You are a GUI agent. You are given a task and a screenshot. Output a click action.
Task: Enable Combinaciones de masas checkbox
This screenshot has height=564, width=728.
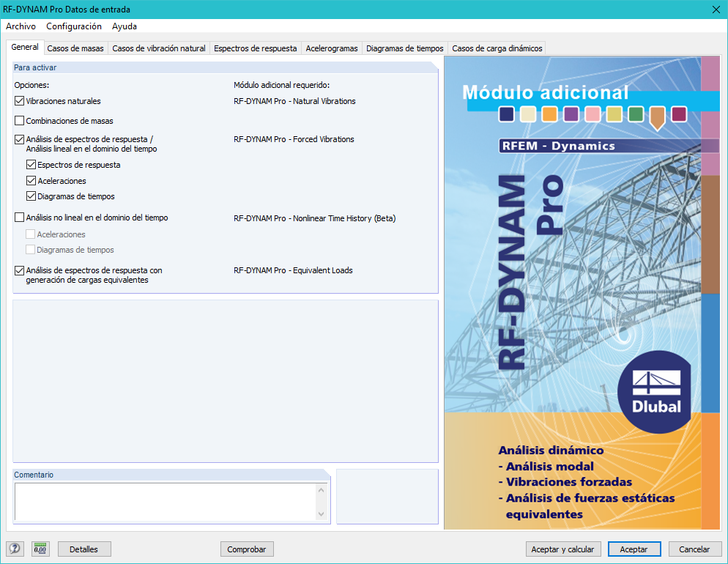coord(20,121)
